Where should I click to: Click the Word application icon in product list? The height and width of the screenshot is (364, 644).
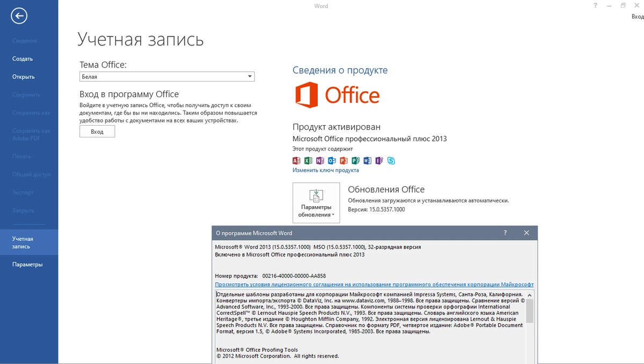(367, 161)
